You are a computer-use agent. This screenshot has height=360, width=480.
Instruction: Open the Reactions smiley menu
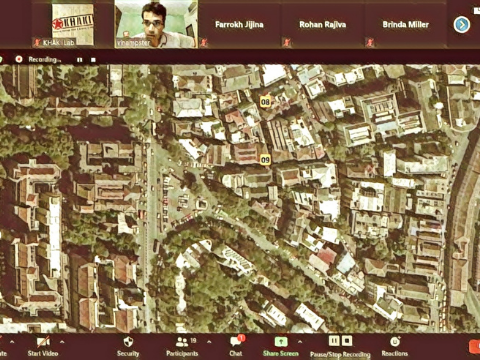click(395, 342)
